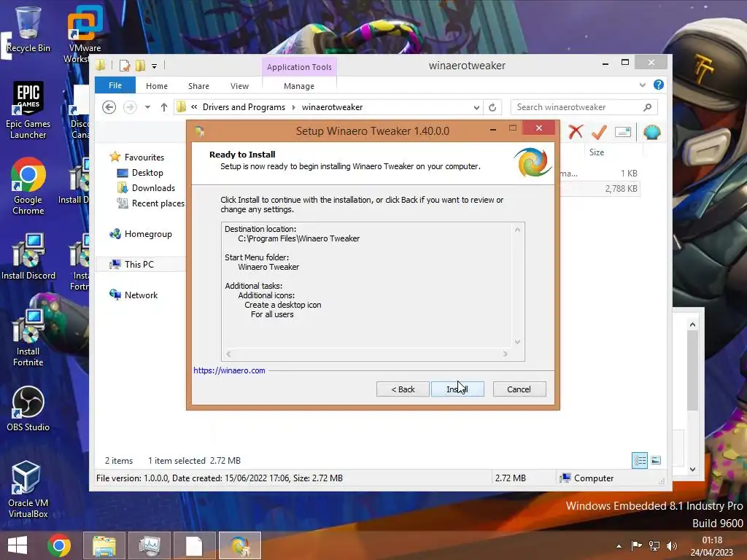Select Homegroup in navigation pane
The width and height of the screenshot is (747, 560).
coord(141,234)
